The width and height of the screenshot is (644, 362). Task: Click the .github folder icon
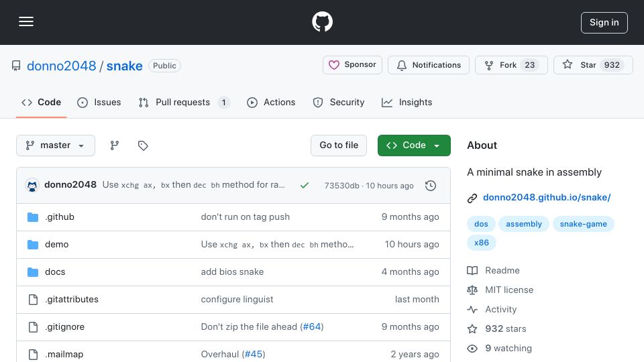(x=33, y=217)
